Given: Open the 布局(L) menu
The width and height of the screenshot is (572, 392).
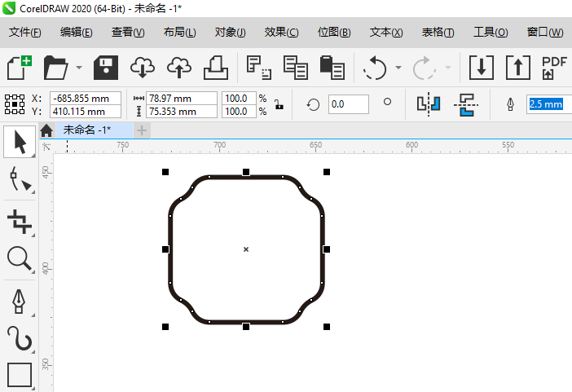Looking at the screenshot, I should (x=179, y=32).
